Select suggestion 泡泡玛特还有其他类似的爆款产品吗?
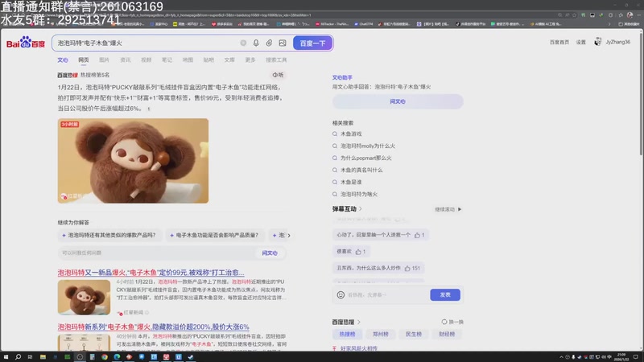Screen dimensions: 644x362 110,235
